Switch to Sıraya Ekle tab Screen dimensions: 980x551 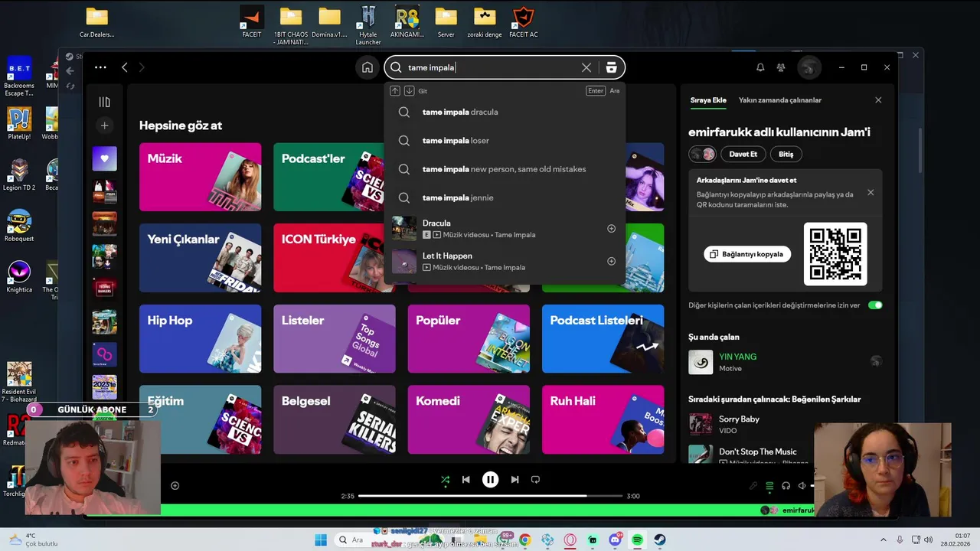pos(708,100)
